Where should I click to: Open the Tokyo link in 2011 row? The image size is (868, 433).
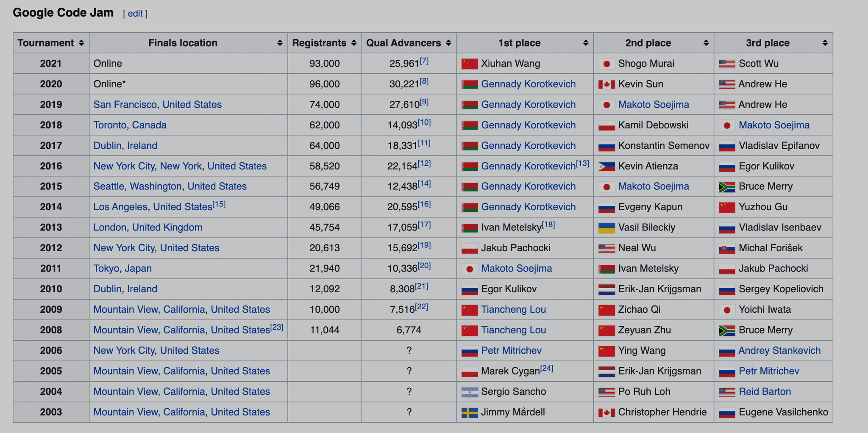[x=106, y=269]
